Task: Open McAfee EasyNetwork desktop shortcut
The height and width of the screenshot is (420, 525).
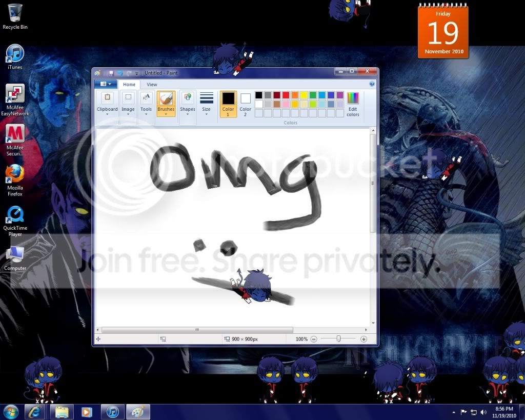Action: (x=15, y=100)
